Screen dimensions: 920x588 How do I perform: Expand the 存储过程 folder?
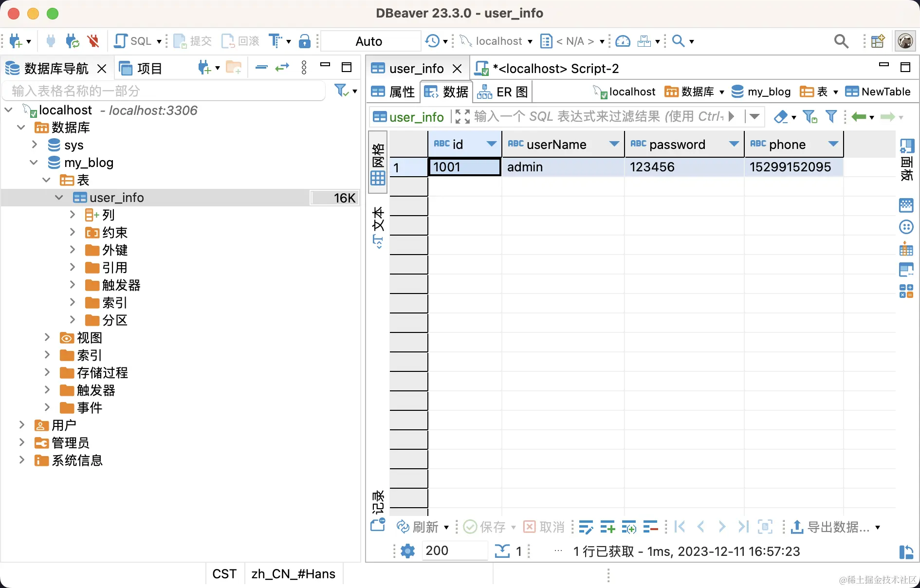47,373
